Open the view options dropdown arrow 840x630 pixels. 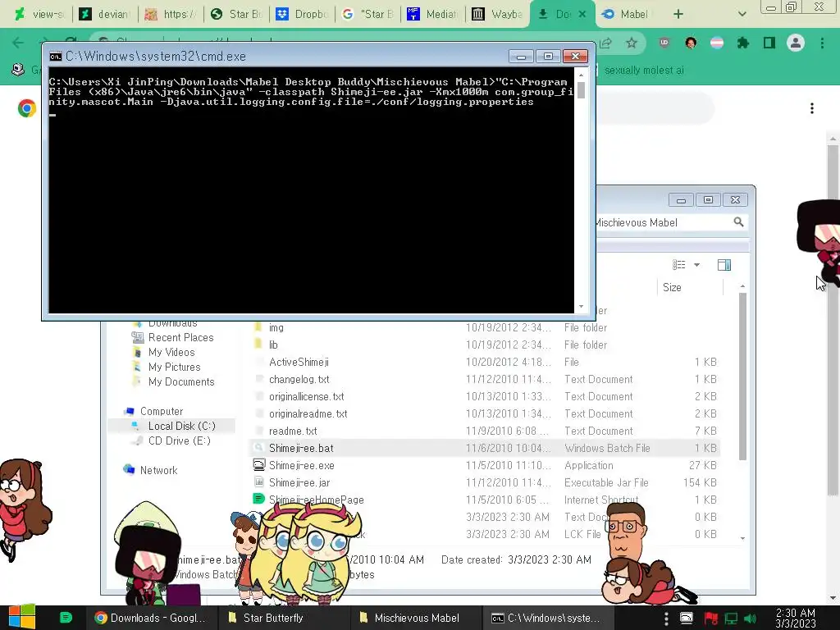tap(697, 265)
